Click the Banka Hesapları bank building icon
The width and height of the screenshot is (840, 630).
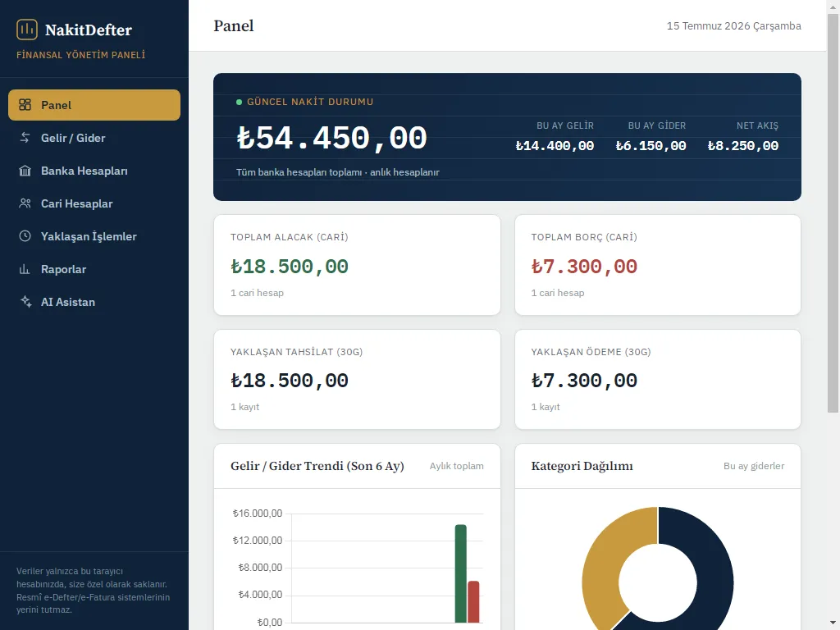click(25, 171)
